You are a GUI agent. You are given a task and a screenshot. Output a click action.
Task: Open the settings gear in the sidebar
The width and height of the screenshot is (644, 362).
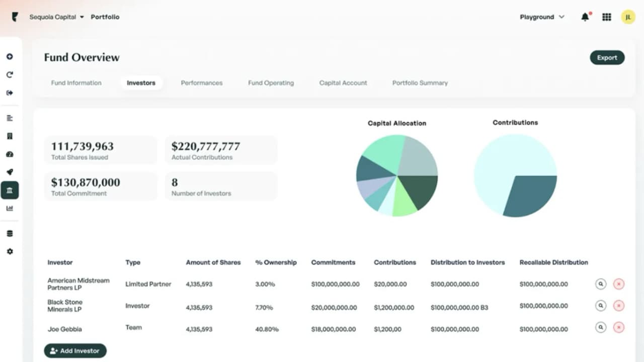pos(10,251)
